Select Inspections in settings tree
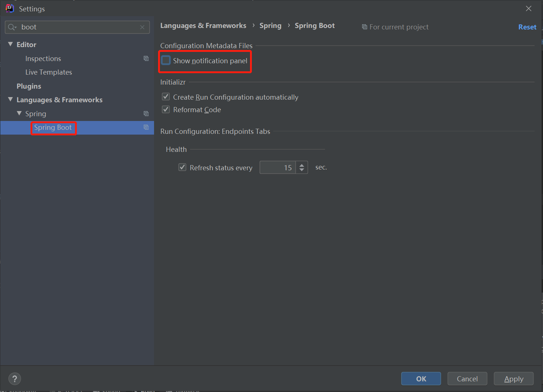Screen dimensions: 543x392 coord(43,59)
